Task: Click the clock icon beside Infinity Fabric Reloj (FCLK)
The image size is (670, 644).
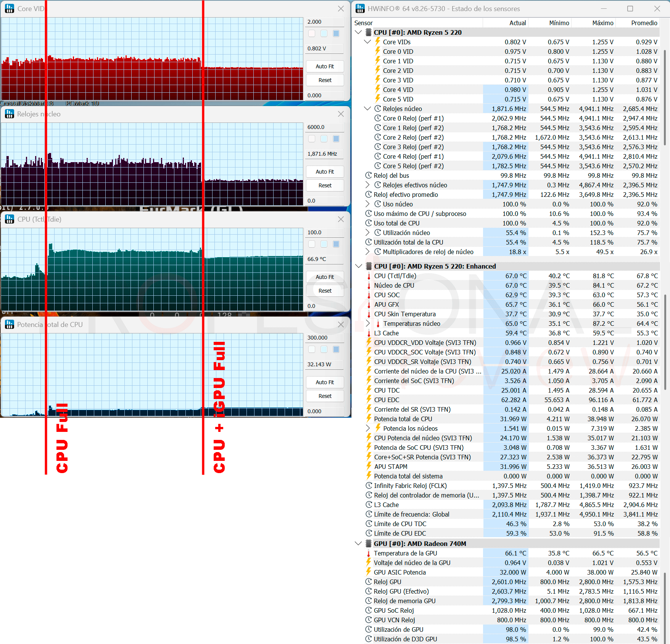Action: tap(369, 486)
